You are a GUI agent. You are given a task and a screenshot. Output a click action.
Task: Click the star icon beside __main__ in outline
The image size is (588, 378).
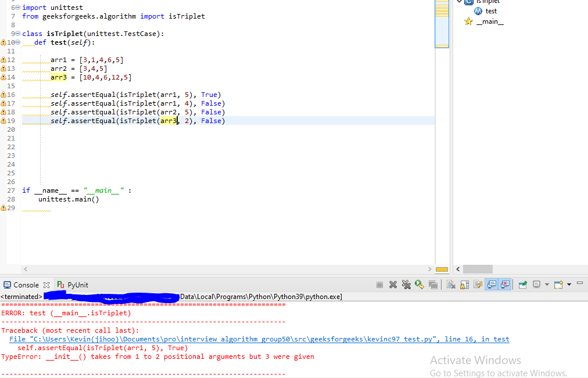(x=468, y=21)
